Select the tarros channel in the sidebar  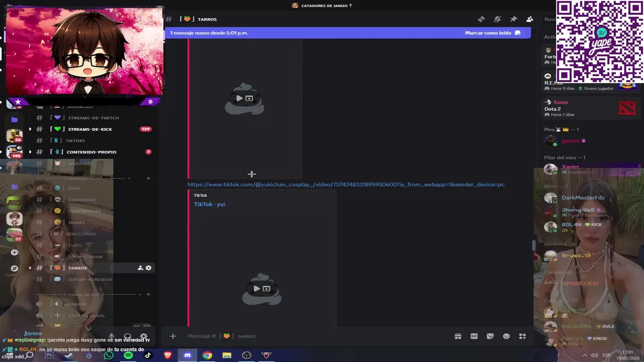[x=93, y=268]
